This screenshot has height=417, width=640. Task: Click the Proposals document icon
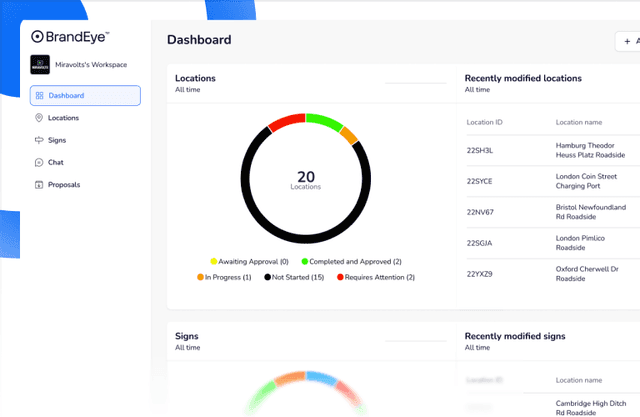[x=39, y=185]
